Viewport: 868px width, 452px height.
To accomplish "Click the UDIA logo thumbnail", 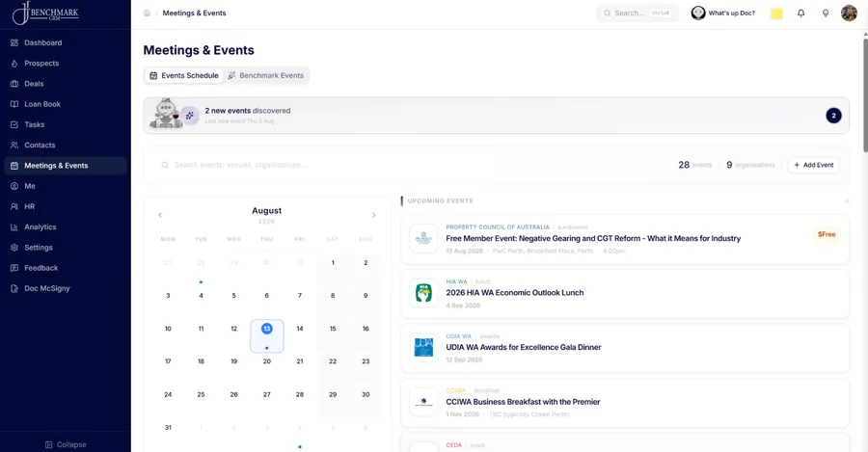I will (423, 348).
